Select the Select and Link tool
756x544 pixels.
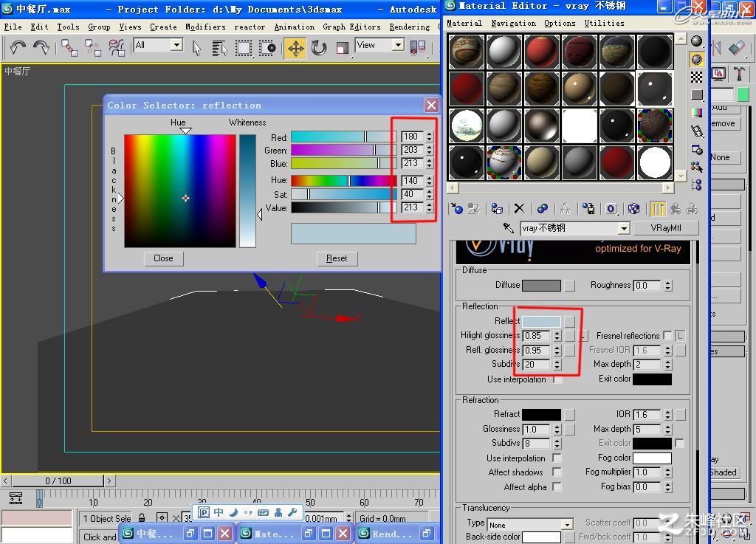69,48
